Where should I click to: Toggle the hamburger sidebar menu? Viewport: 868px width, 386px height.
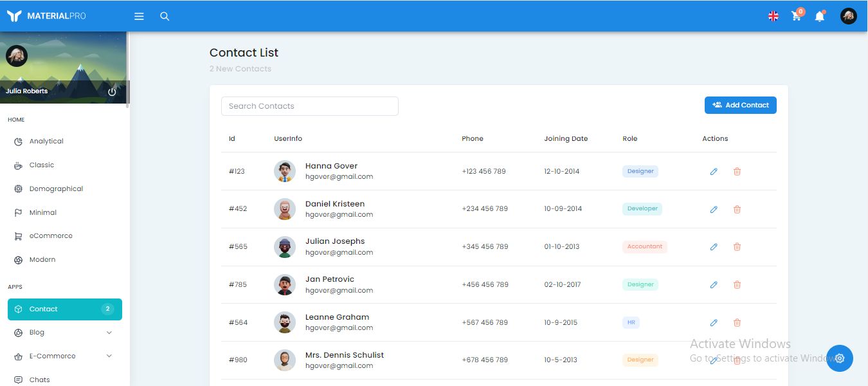tap(139, 16)
